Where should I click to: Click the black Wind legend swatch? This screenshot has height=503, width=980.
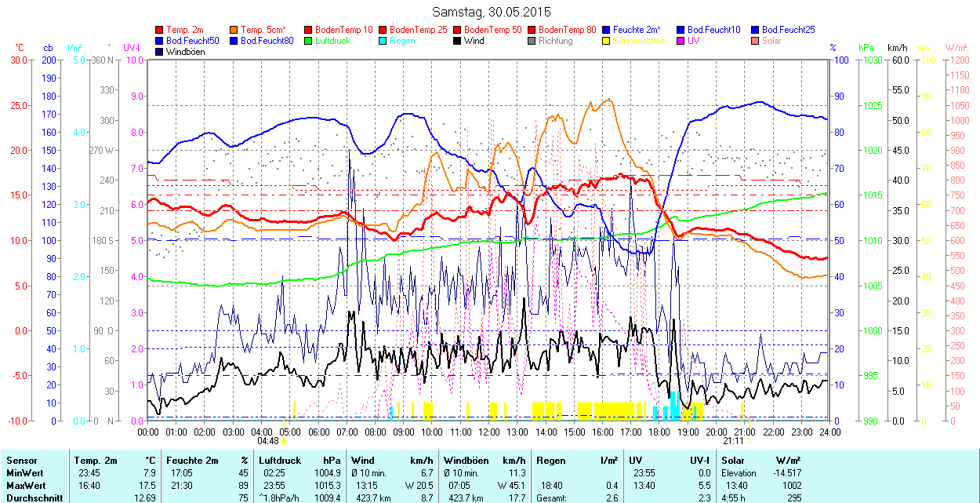point(458,41)
